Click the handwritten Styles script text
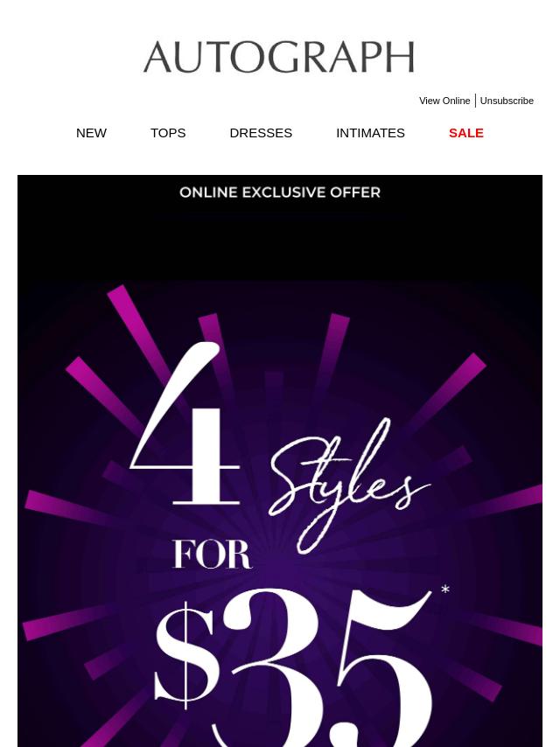560x747 pixels. (x=349, y=486)
